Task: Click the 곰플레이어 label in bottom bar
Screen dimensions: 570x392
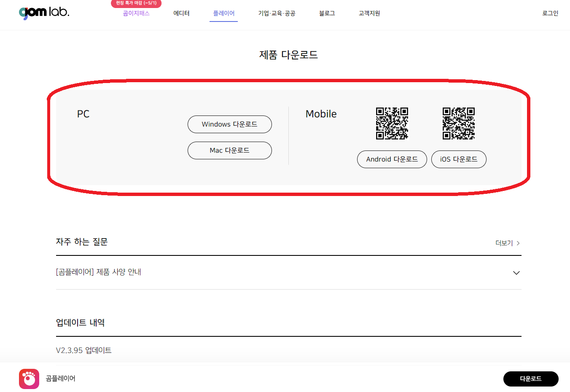Action: tap(61, 379)
